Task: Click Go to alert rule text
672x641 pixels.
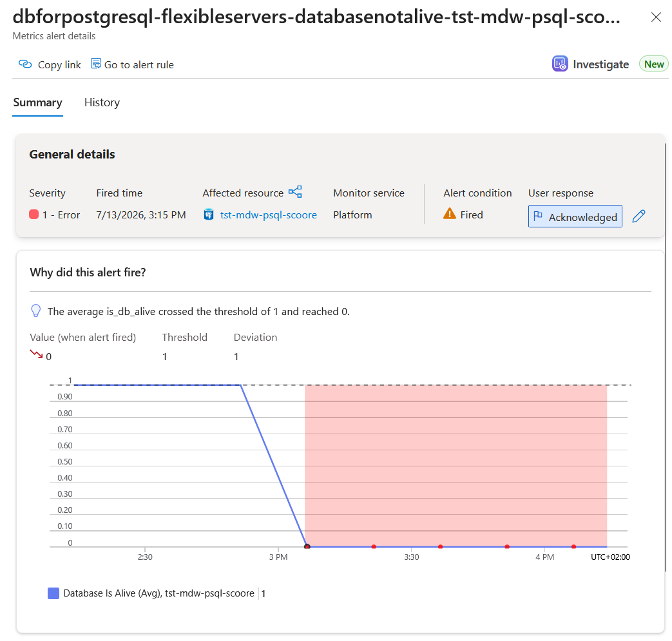Action: coord(139,64)
